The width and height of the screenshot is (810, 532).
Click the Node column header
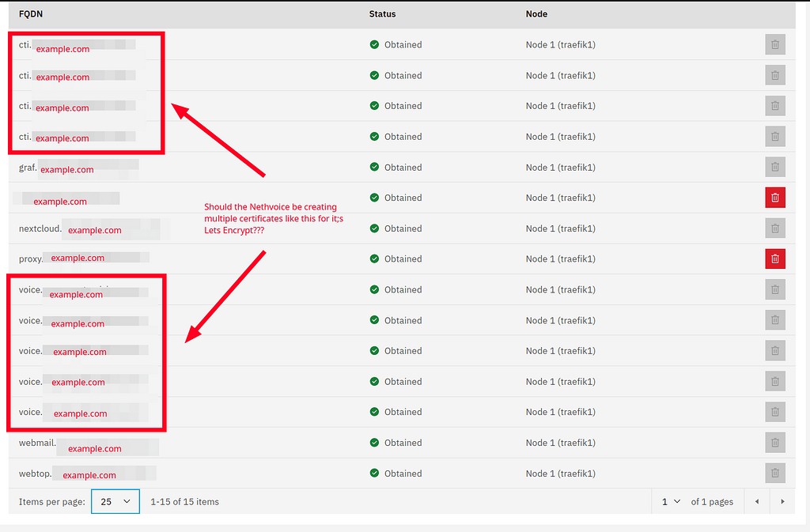coord(535,13)
